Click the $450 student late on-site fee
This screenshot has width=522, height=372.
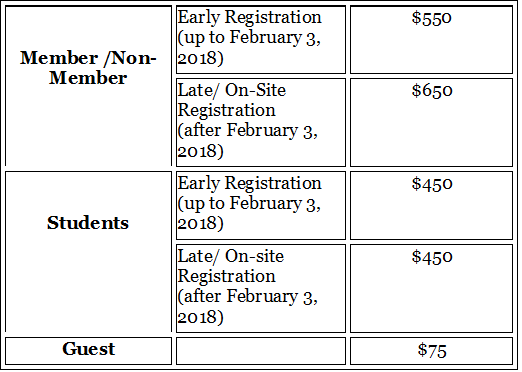click(432, 256)
